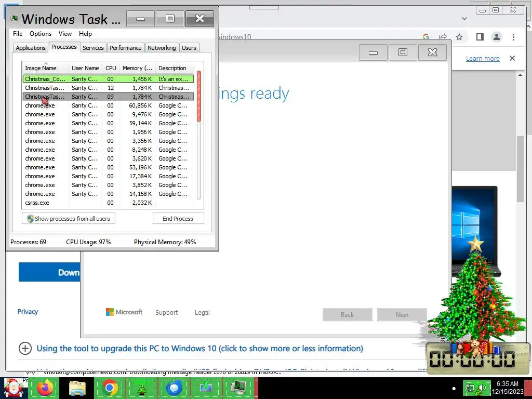Click Show processes from all users

point(69,219)
